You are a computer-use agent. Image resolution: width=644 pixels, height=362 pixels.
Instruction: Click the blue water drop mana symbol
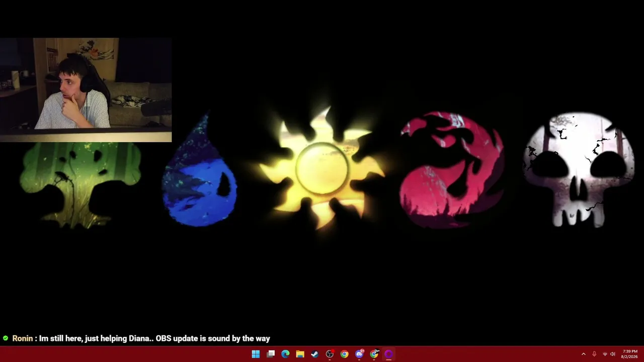pyautogui.click(x=200, y=170)
